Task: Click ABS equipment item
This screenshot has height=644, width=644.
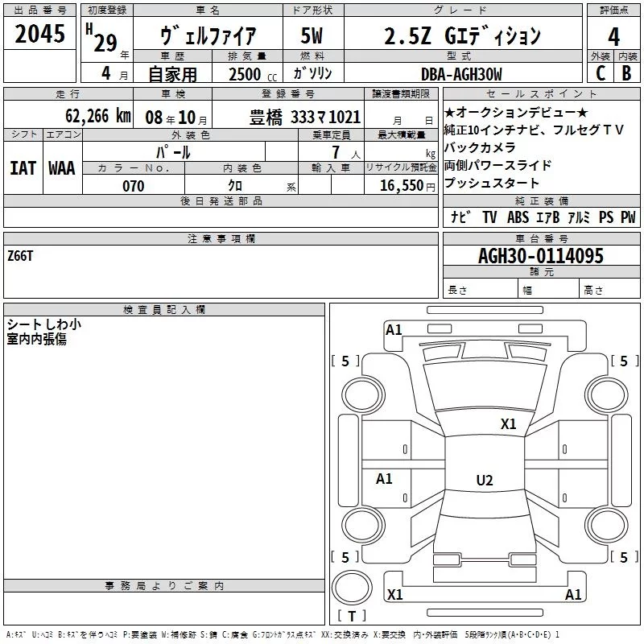Action: (x=518, y=217)
